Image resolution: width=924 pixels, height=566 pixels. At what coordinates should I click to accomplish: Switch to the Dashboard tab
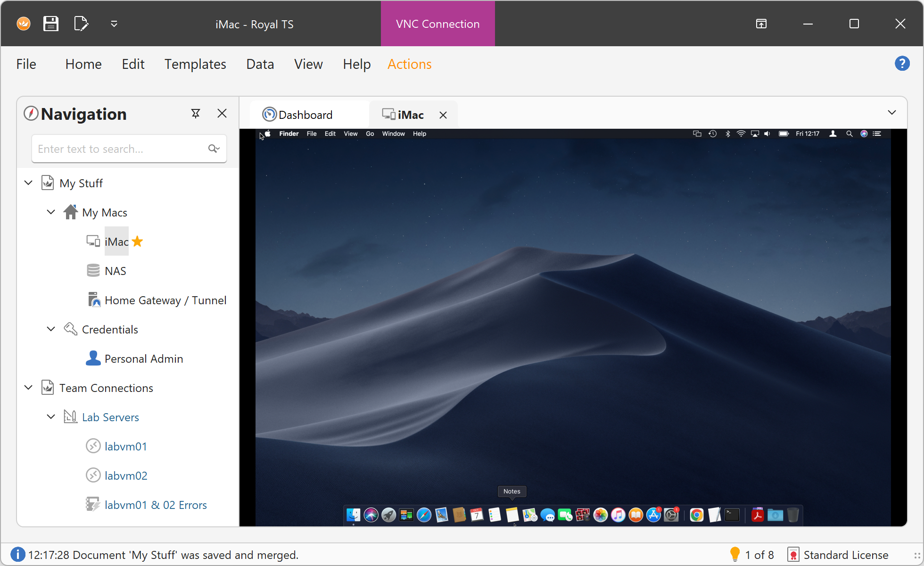tap(305, 115)
